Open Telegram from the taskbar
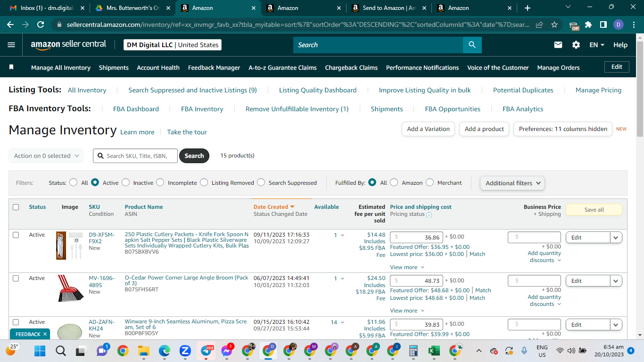 point(206,351)
